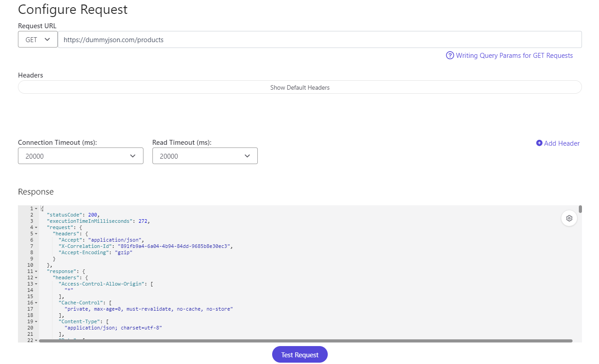Click the horizontal scrollbar of the response
Screen dimensions: 599x364
306,341
